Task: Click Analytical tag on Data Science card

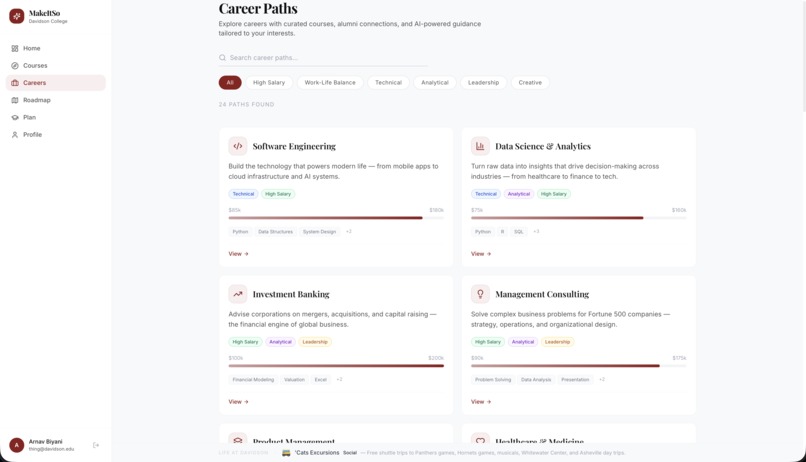Action: (x=519, y=194)
